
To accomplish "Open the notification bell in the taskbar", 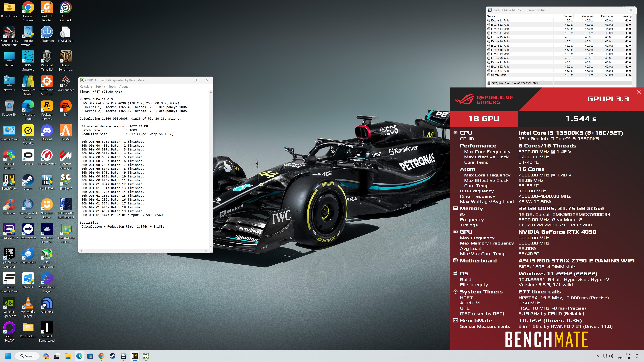I will coord(637,356).
